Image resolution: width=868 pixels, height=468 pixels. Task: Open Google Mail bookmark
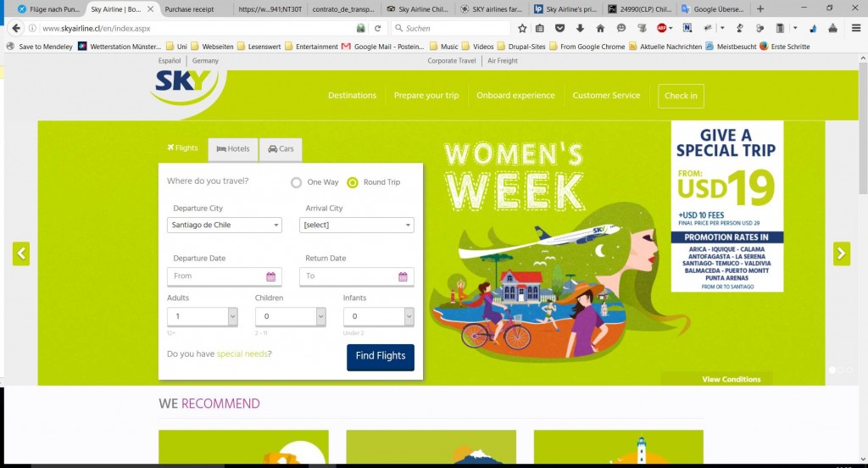click(x=383, y=47)
